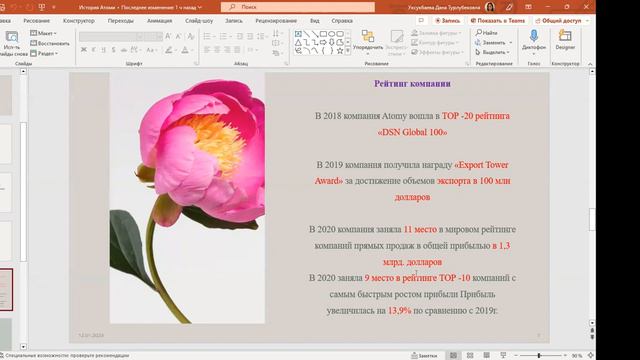This screenshot has width=640, height=360.
Task: Open the Анимация ribbon tab
Action: point(159,21)
